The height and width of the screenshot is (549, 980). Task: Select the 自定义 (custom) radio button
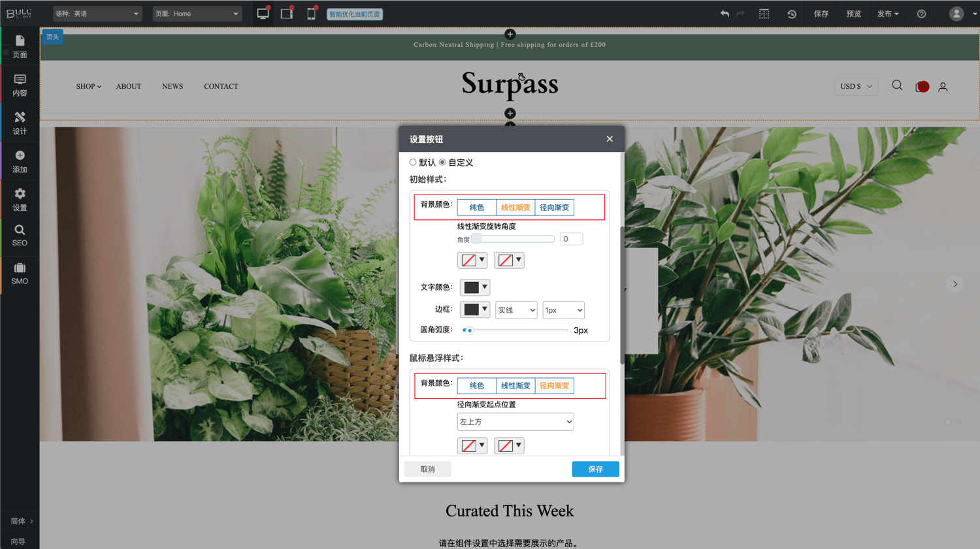[x=442, y=163]
